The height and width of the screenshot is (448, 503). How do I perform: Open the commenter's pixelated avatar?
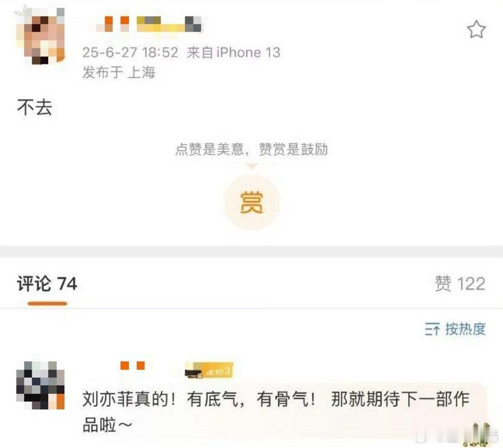click(40, 386)
